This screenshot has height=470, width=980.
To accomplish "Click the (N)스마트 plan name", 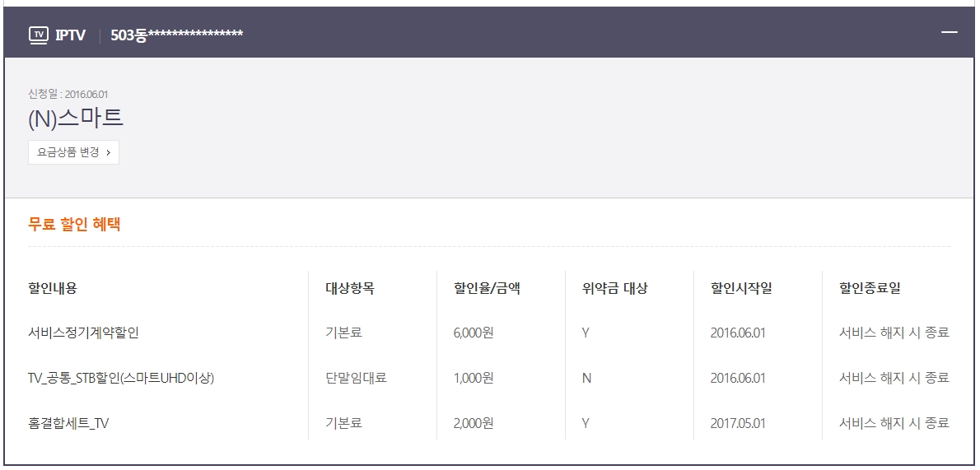I will 76,118.
